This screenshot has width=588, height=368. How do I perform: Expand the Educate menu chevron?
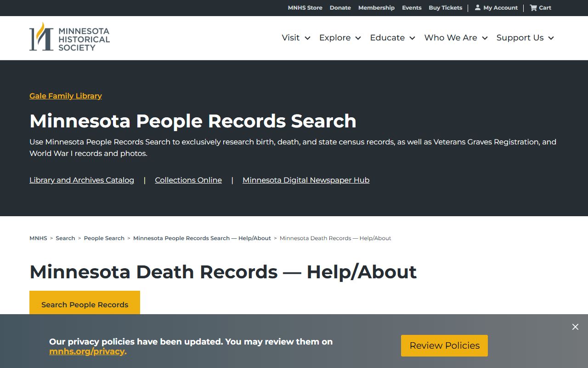tap(412, 38)
